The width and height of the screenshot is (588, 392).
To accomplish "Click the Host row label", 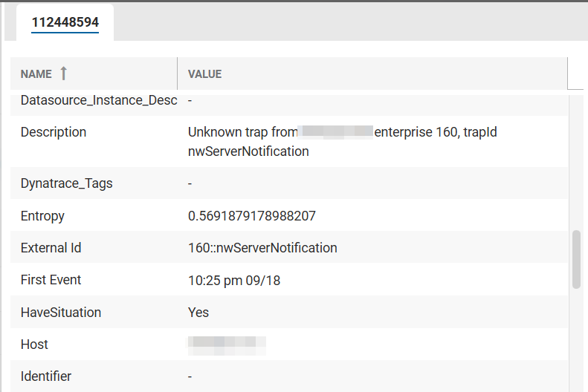I will coord(34,344).
